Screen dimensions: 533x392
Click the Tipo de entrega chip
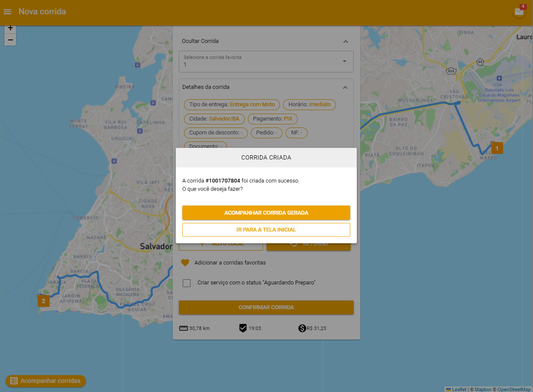(232, 105)
